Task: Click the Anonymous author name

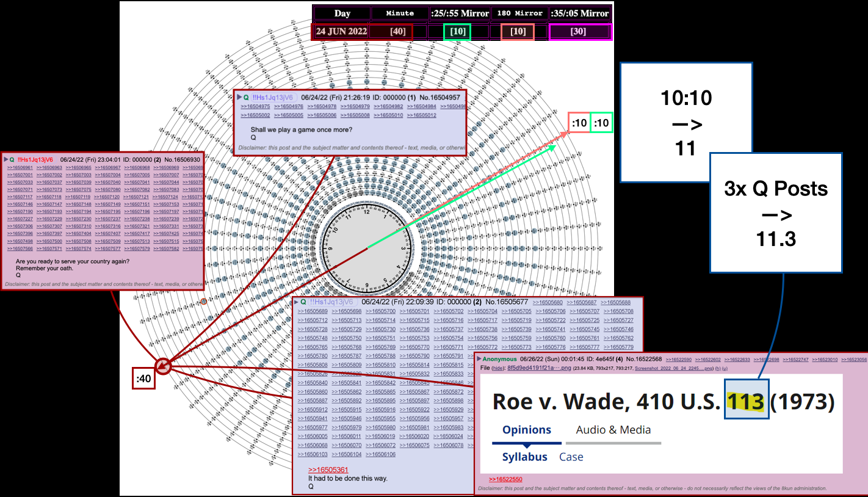Action: [500, 359]
